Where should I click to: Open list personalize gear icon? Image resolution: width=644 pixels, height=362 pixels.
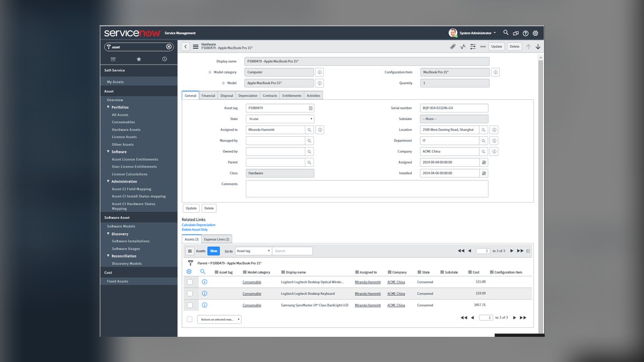click(189, 272)
